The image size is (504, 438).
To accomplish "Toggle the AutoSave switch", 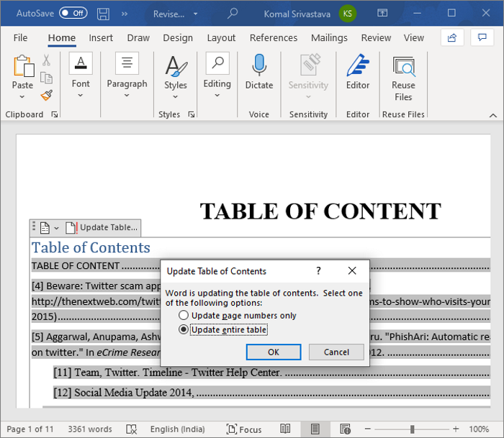I will pos(73,14).
